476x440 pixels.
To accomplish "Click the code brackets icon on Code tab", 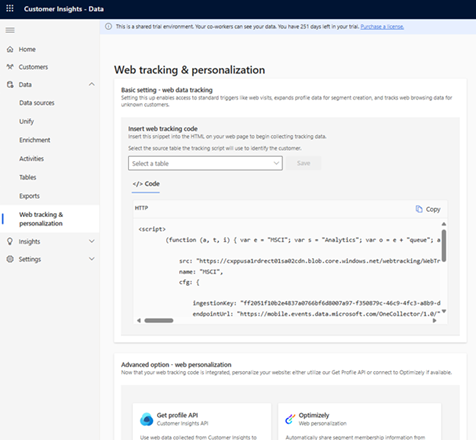I will 137,184.
